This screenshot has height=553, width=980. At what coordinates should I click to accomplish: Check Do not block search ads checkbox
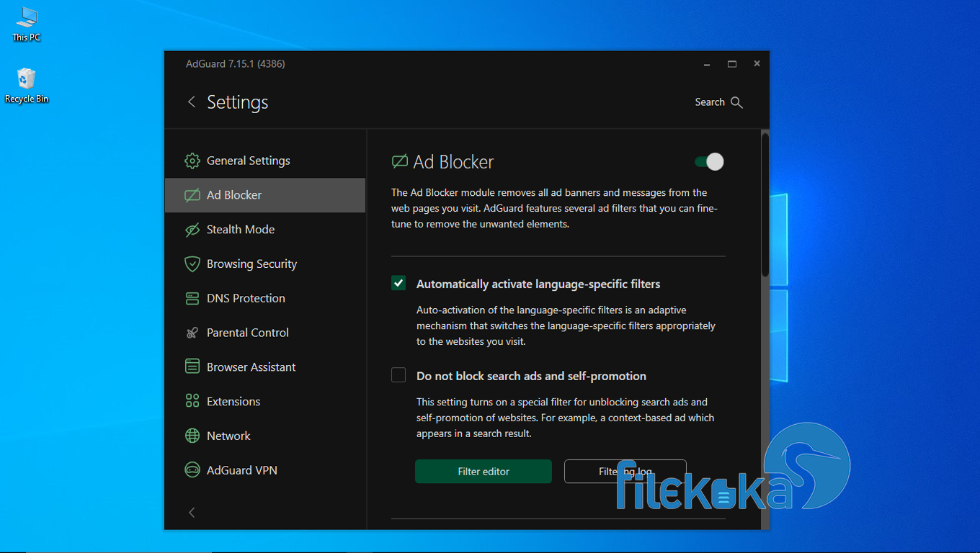coord(398,375)
